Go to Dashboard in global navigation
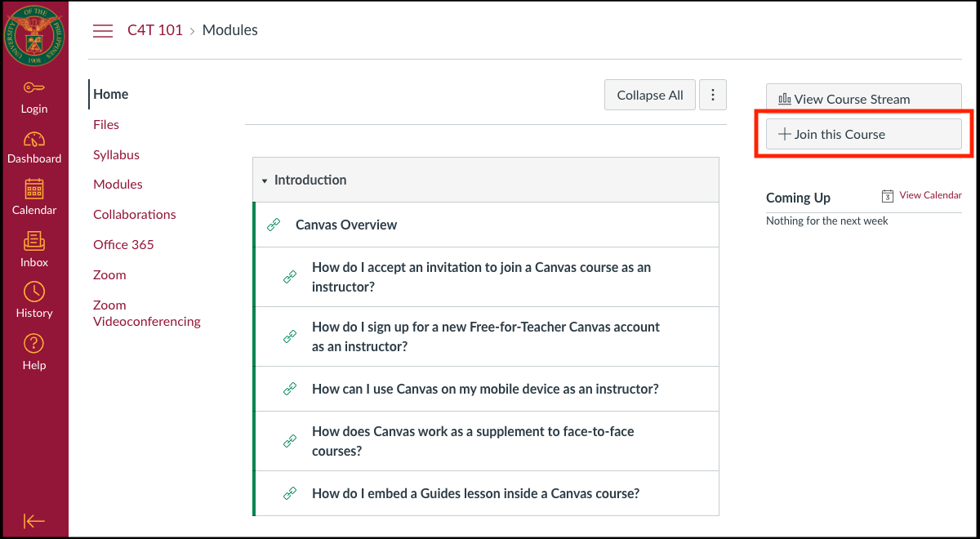 point(34,140)
